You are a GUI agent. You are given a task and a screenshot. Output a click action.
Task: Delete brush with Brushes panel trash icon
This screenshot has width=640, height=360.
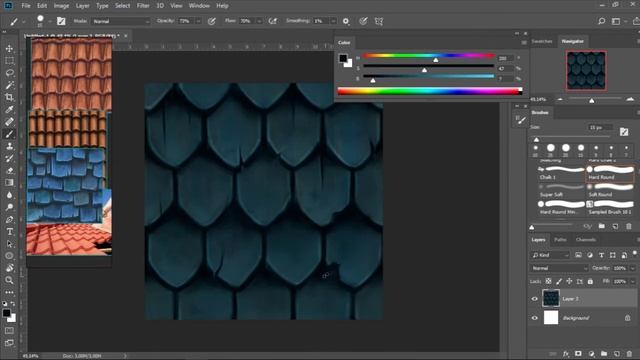[629, 226]
